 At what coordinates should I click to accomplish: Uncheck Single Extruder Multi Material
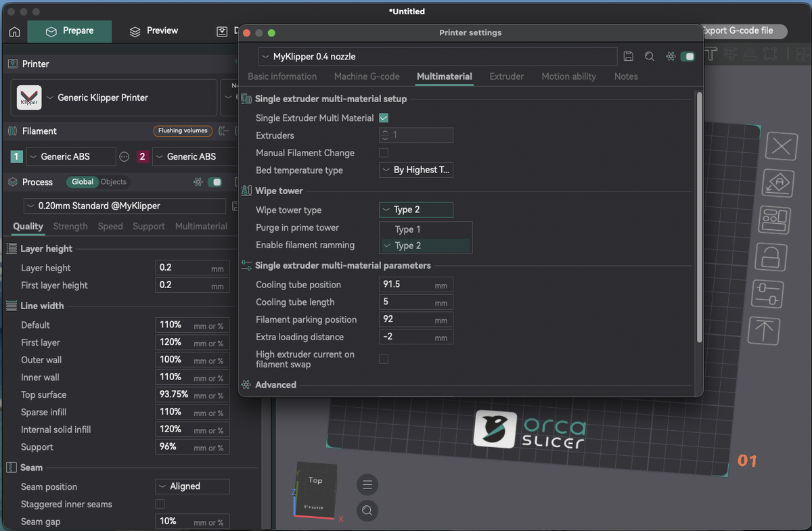tap(384, 118)
